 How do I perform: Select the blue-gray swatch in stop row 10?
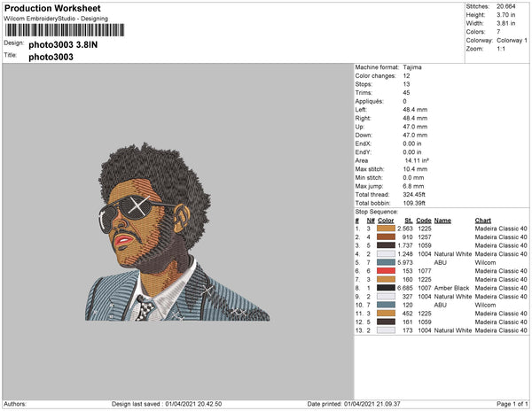click(x=386, y=305)
